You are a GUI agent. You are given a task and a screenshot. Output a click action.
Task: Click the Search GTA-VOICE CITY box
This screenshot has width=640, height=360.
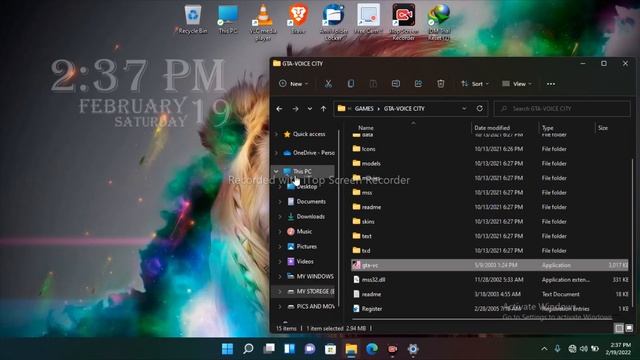tap(562, 109)
